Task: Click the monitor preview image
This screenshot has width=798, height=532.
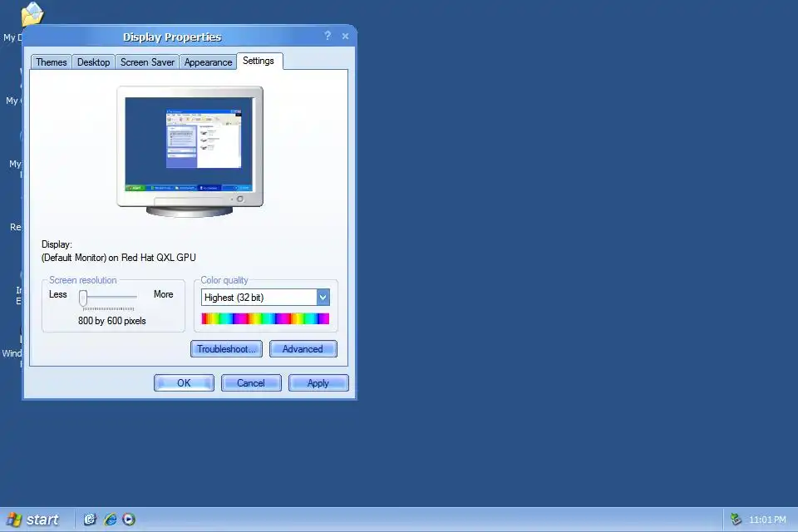Action: point(190,151)
